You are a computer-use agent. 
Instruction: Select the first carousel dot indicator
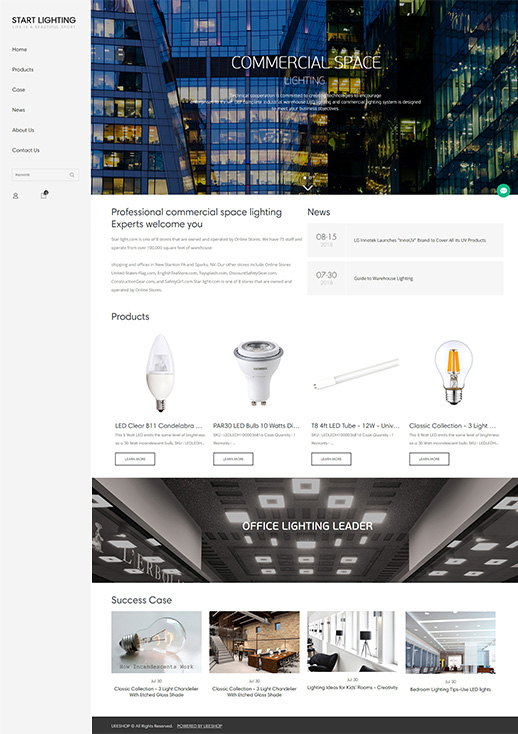tap(305, 178)
